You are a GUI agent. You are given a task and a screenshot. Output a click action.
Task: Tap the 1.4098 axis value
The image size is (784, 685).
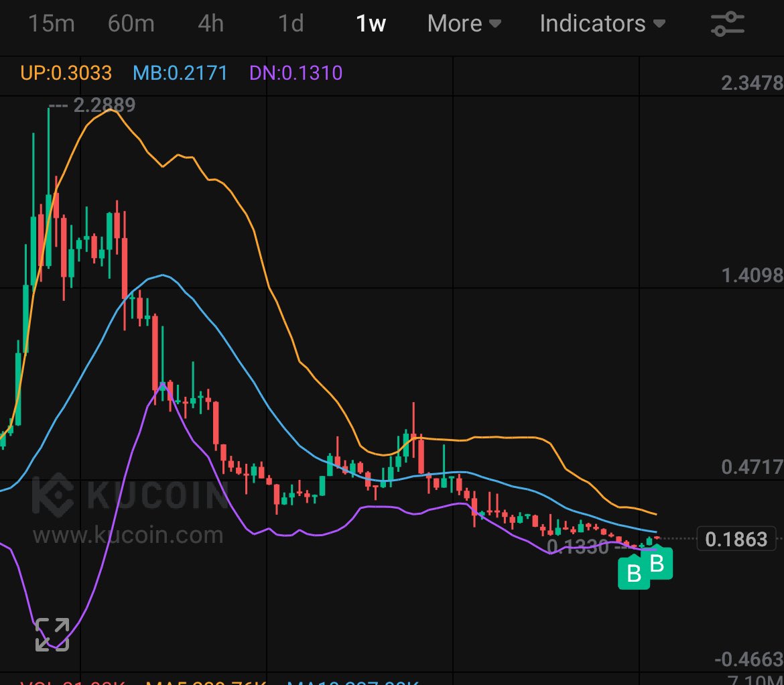point(752,275)
